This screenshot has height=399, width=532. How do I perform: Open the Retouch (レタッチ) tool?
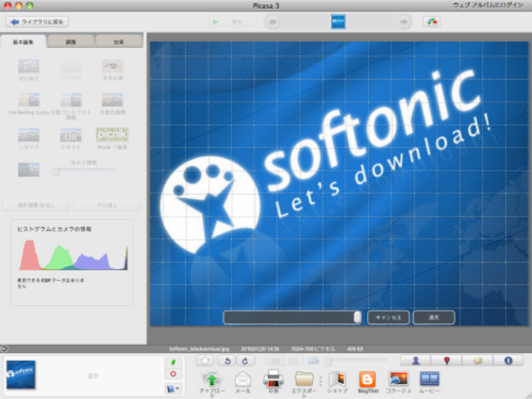[28, 135]
